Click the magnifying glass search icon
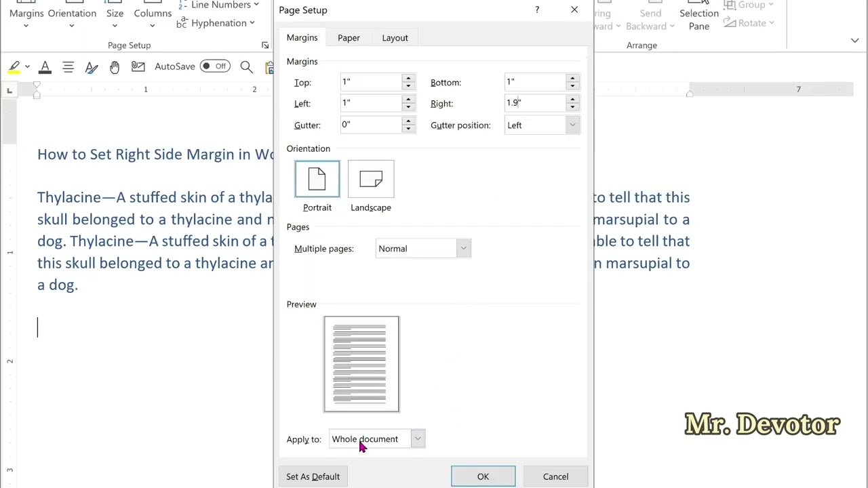Screen dimensions: 868x488 [x=246, y=66]
